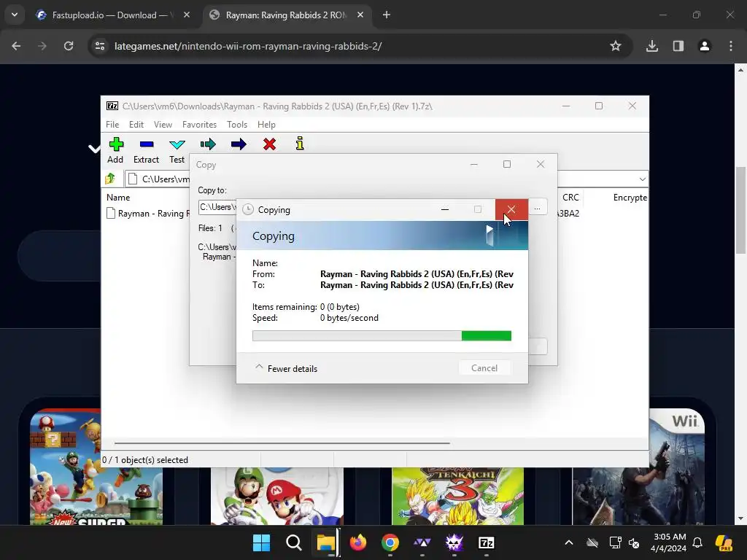Image resolution: width=747 pixels, height=560 pixels.
Task: Cancel the Copying operation
Action: (x=484, y=368)
